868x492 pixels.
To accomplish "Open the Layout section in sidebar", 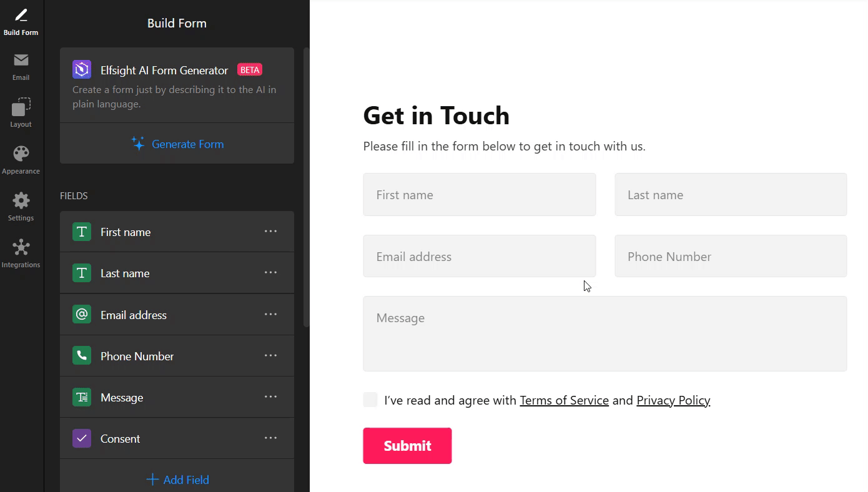I will pos(21,113).
